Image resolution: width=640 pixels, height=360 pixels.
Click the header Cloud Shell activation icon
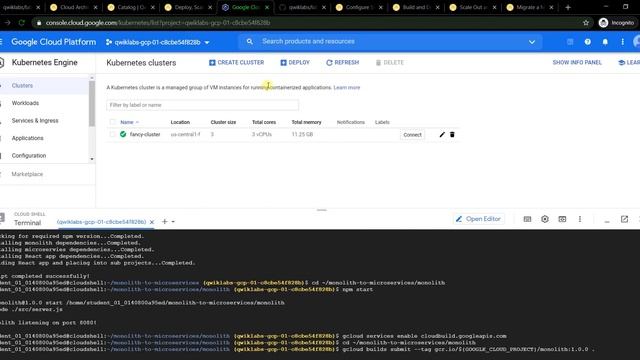tap(570, 42)
